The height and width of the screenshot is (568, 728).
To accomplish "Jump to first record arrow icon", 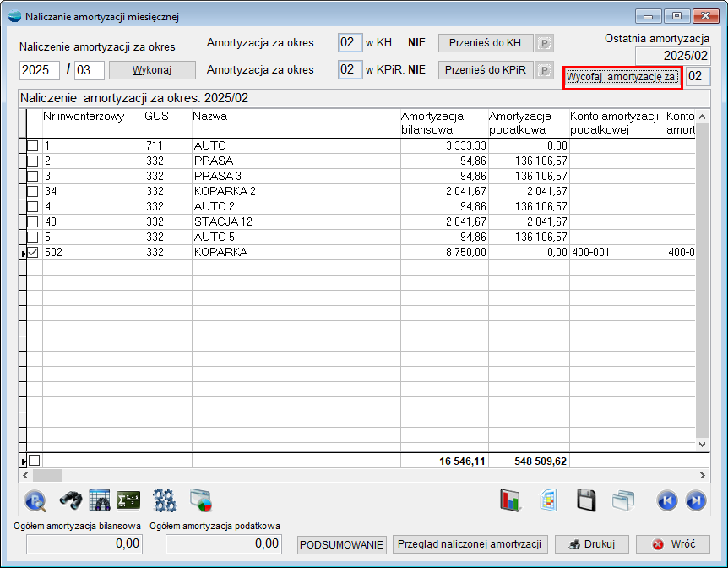I will (667, 500).
